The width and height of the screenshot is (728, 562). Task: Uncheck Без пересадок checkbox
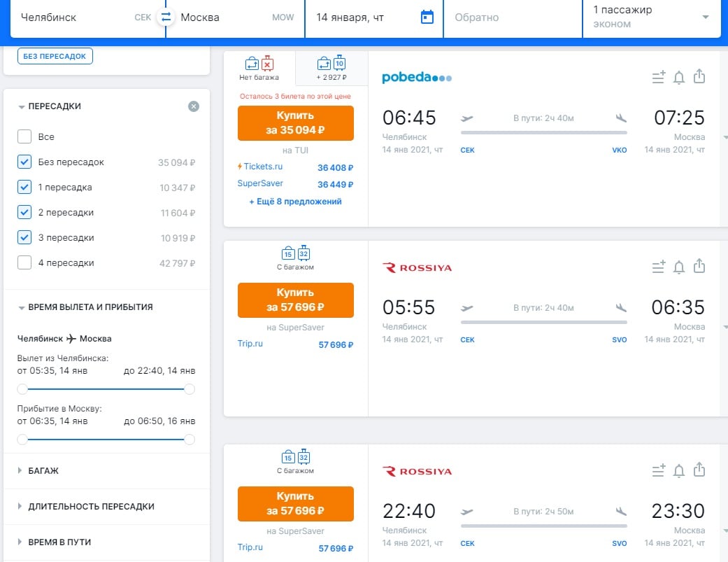coord(24,162)
